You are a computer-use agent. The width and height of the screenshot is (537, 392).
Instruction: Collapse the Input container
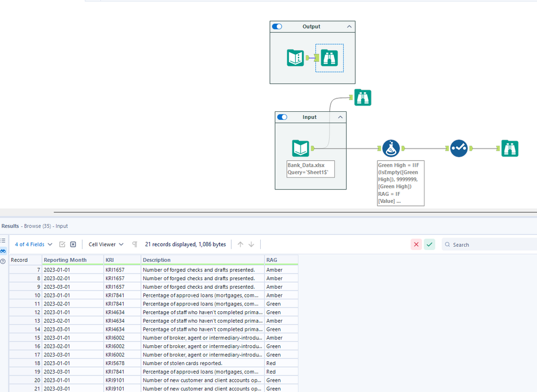click(x=340, y=117)
